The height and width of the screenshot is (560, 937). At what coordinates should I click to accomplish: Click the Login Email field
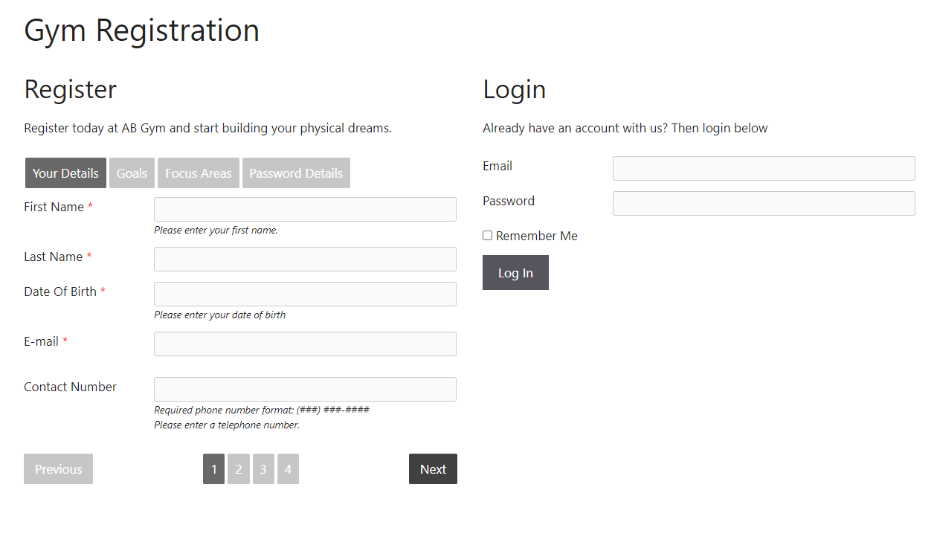764,169
